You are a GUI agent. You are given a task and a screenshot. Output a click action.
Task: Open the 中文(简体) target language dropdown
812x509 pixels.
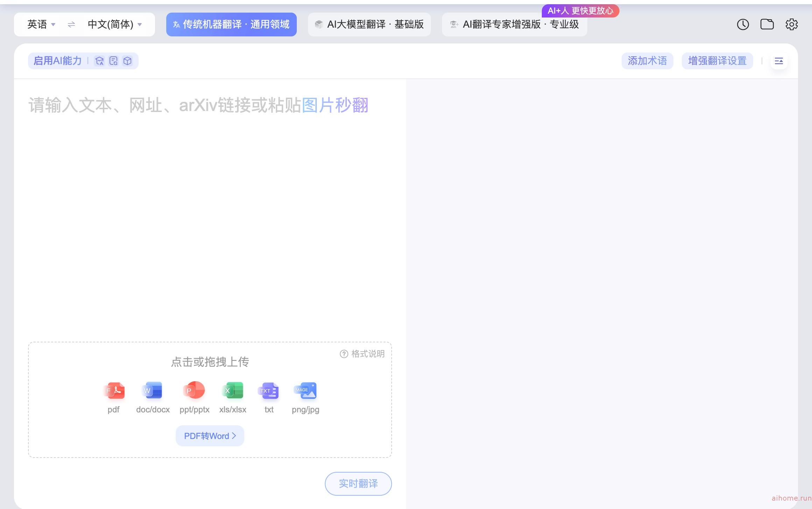click(x=115, y=25)
